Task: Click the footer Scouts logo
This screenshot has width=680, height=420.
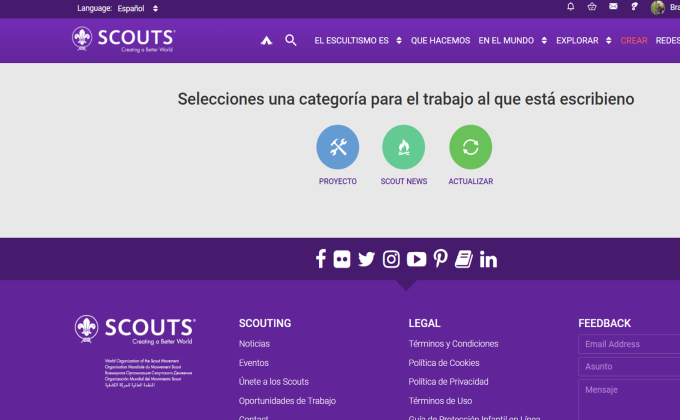Action: point(135,330)
